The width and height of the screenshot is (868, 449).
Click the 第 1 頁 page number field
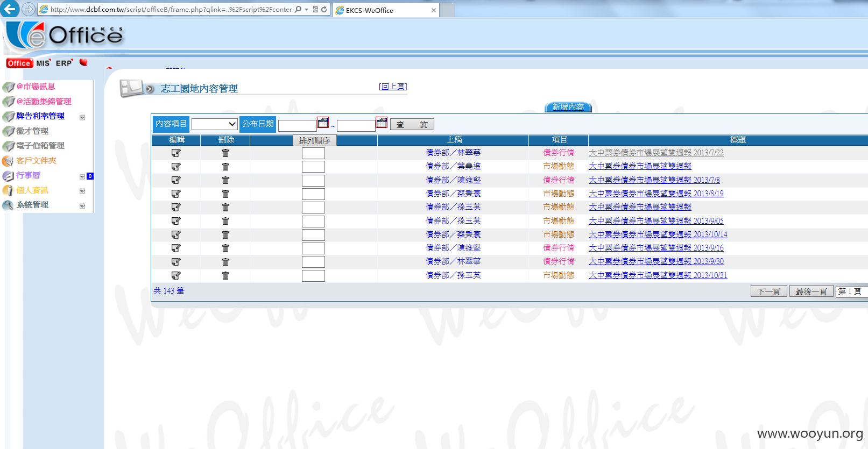pyautogui.click(x=852, y=291)
